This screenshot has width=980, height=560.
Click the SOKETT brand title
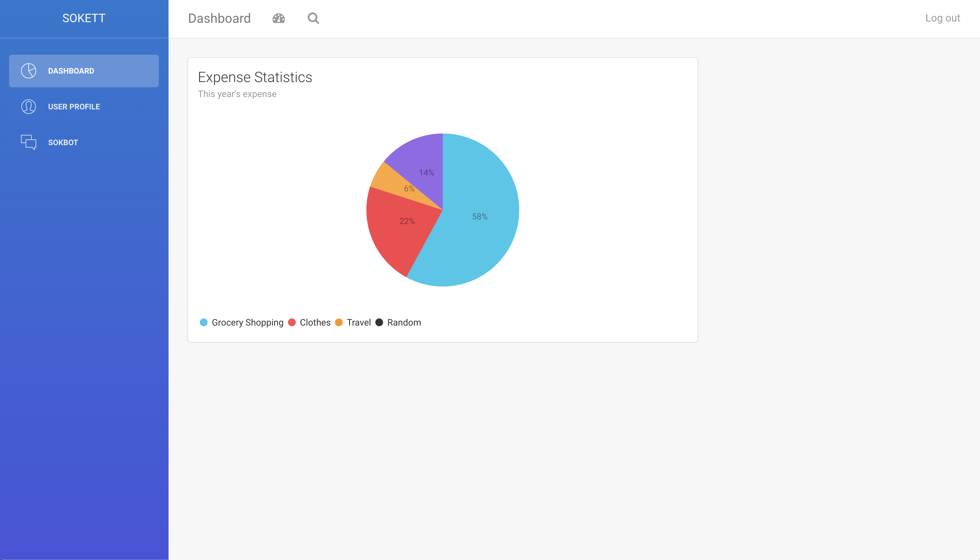tap(84, 18)
